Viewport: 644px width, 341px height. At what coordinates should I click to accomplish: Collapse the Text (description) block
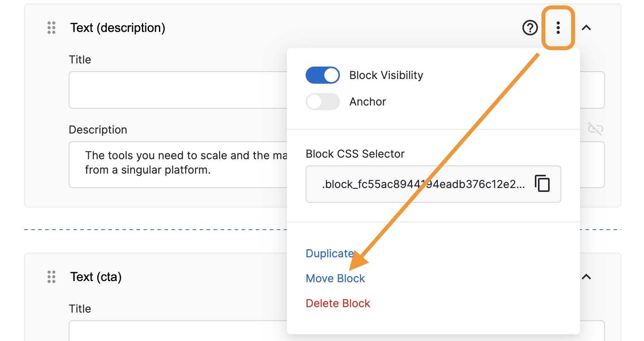pyautogui.click(x=586, y=28)
